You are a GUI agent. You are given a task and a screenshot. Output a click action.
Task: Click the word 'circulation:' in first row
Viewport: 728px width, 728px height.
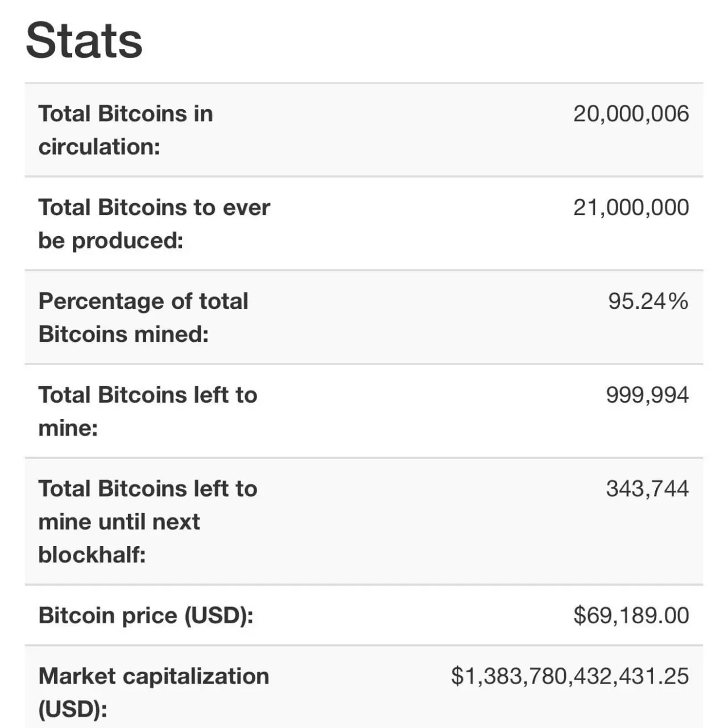(x=99, y=147)
